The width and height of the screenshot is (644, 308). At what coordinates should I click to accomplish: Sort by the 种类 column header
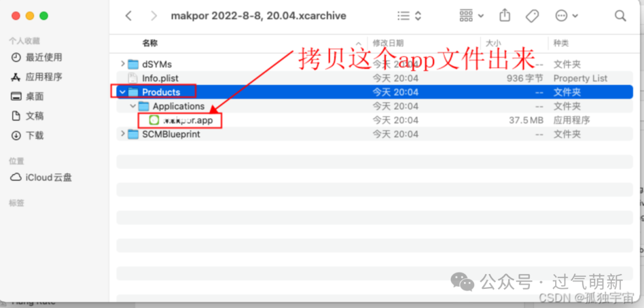(561, 43)
